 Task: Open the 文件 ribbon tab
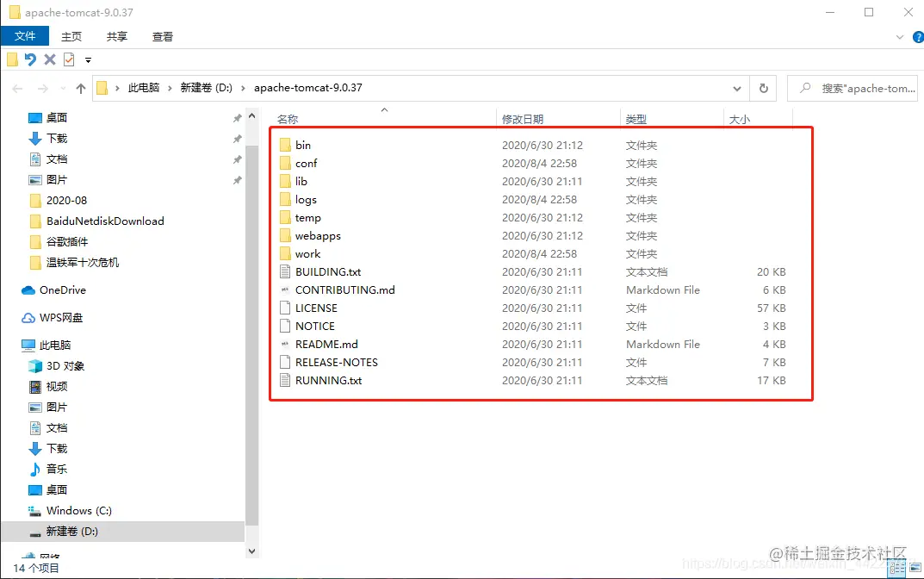point(25,36)
